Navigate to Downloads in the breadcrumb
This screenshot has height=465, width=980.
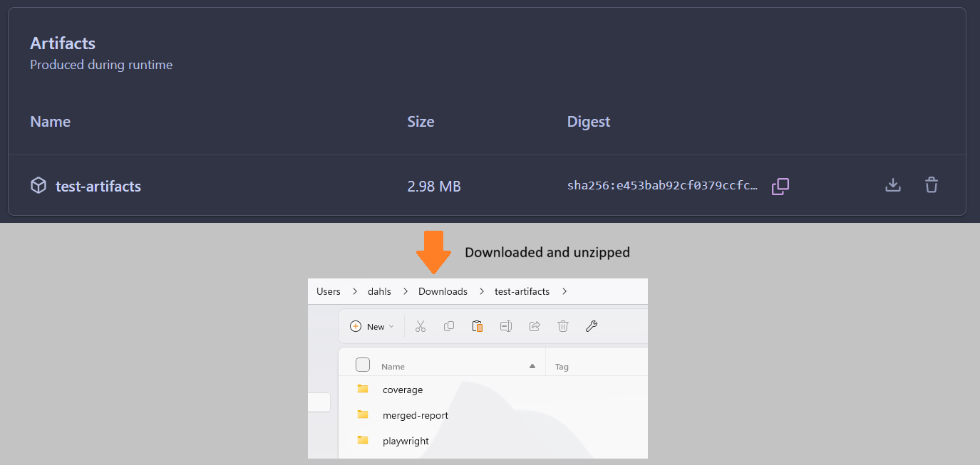(x=443, y=291)
